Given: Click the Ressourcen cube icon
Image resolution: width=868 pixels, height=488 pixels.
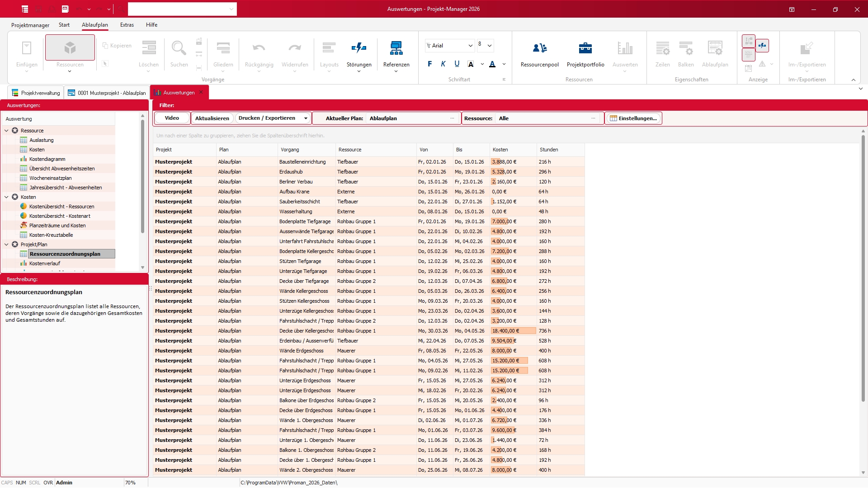Looking at the screenshot, I should click(70, 48).
